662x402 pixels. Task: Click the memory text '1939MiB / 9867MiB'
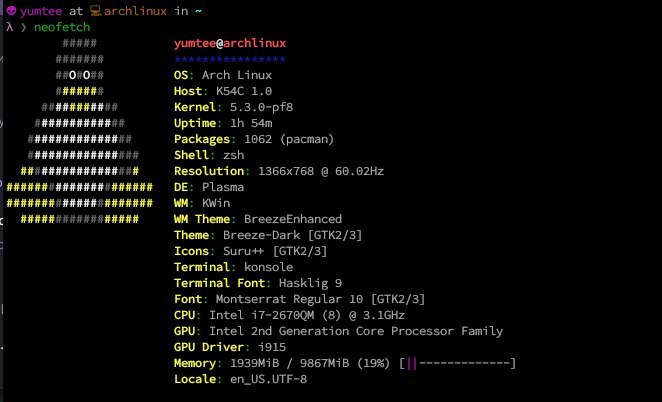coord(290,364)
